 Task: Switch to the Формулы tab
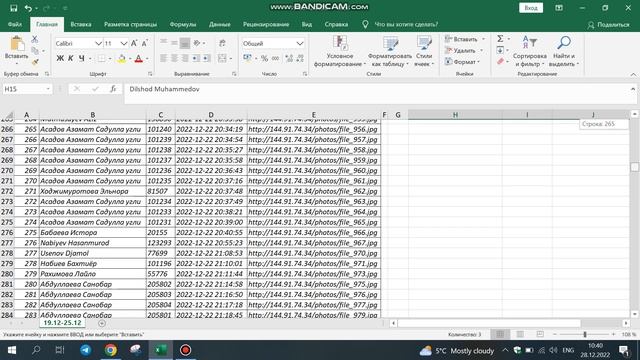[183, 24]
